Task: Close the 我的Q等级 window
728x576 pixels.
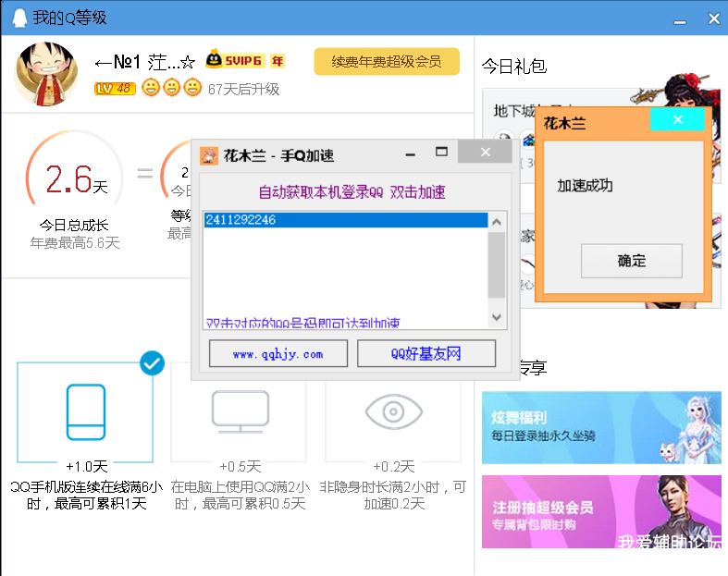Action: click(714, 18)
